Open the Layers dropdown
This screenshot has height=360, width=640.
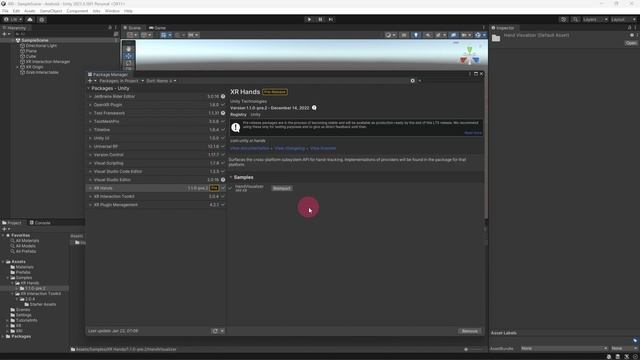(x=595, y=19)
